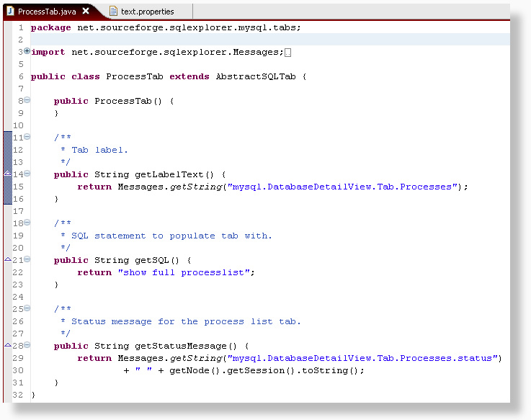Expand the folded imports on line 3
531x420 pixels.
click(x=27, y=51)
